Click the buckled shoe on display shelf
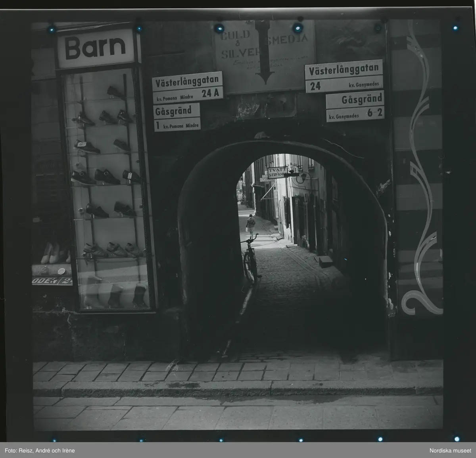This screenshot has width=476, height=458. [107, 177]
